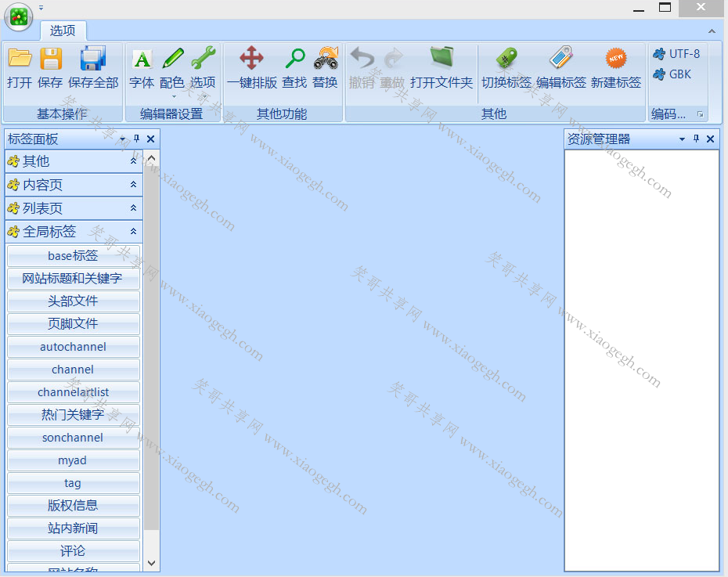728x577 pixels.
Task: Insert the 页脚文件 tag
Action: click(74, 323)
